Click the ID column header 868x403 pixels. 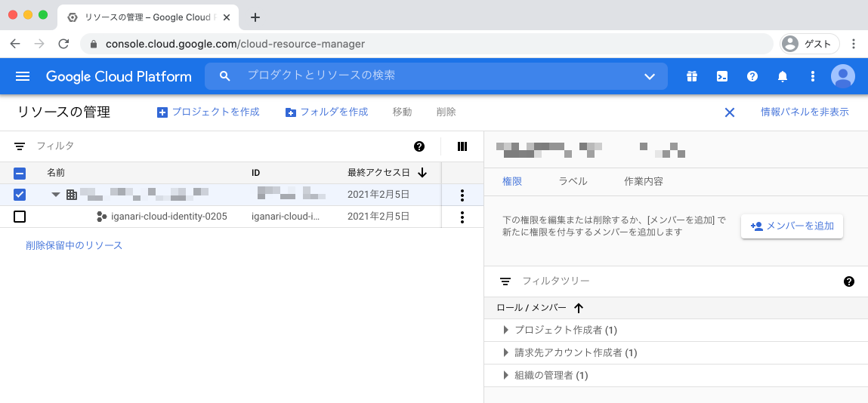pyautogui.click(x=256, y=173)
